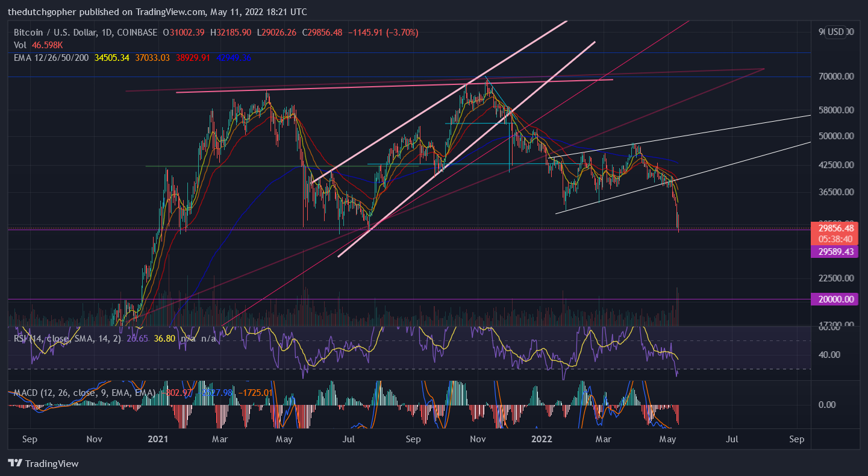
Task: Click the RSI indicator legend label
Action: 67,339
